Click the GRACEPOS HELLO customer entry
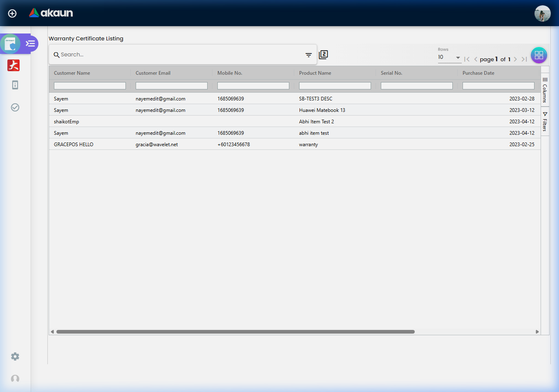The height and width of the screenshot is (392, 559). (x=74, y=144)
